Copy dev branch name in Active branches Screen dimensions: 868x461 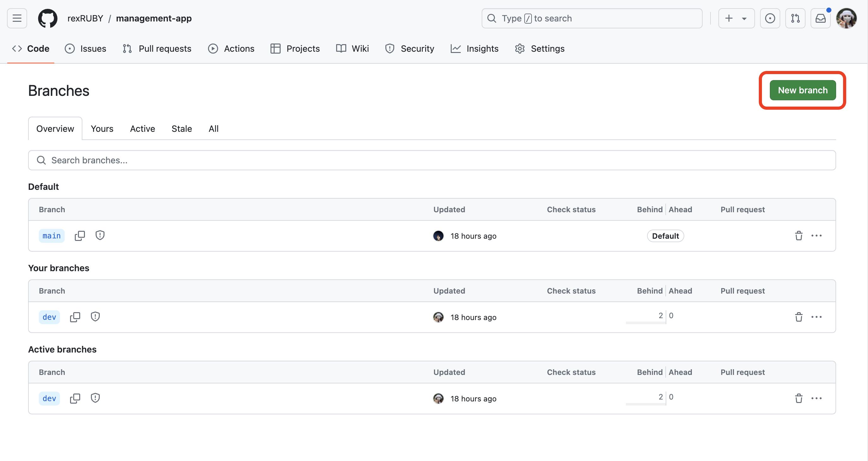tap(75, 398)
